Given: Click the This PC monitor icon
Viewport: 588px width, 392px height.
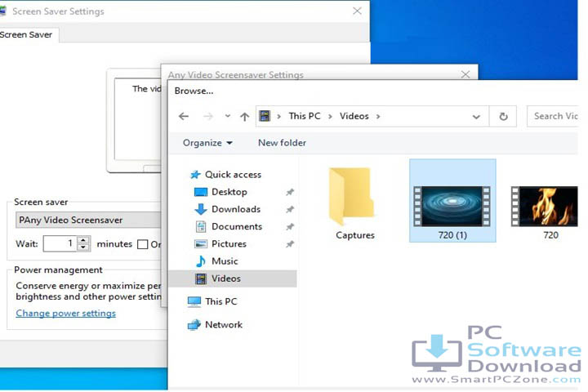Looking at the screenshot, I should click(x=194, y=301).
